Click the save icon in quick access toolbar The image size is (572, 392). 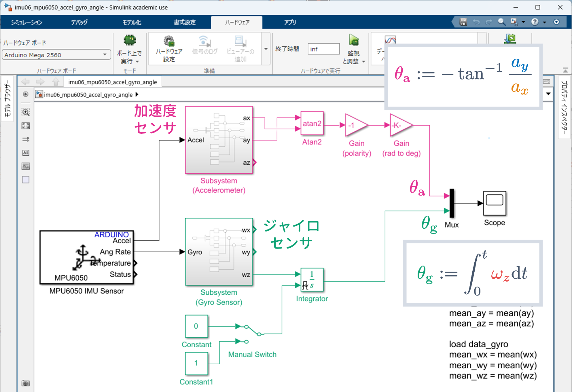click(x=463, y=22)
